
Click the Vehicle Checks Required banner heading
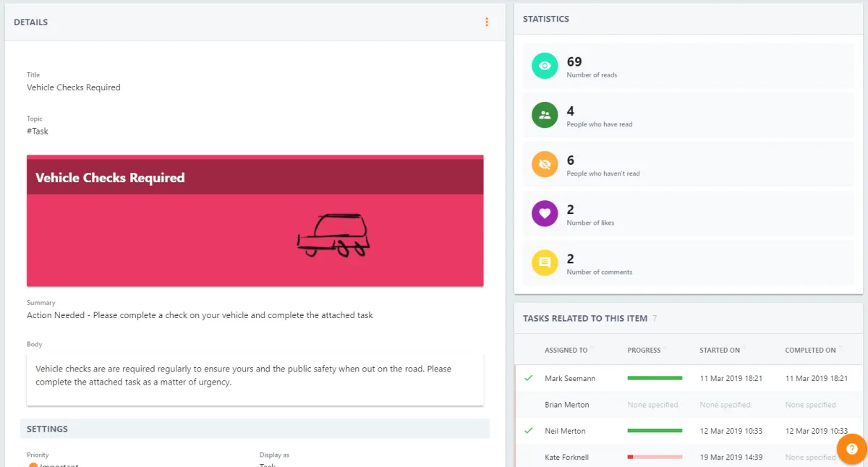110,178
